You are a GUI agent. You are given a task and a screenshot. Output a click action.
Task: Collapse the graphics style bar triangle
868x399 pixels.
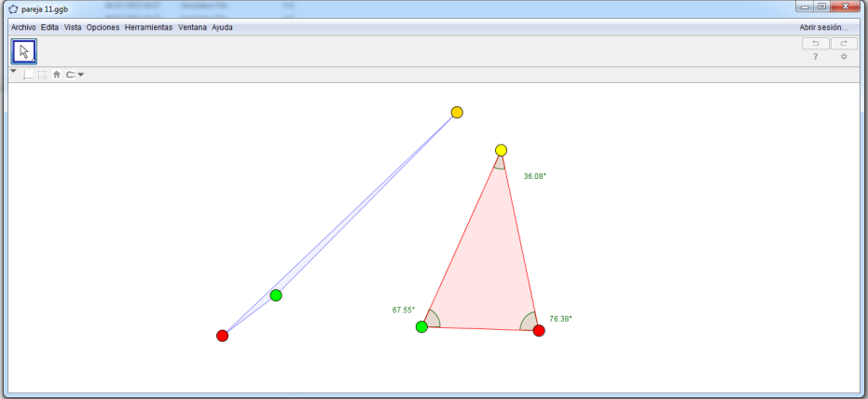(x=13, y=71)
